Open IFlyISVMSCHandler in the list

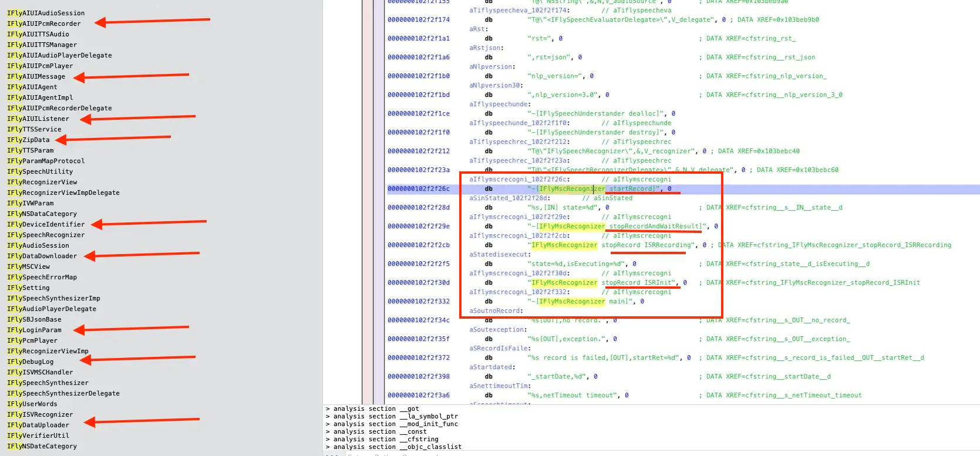coord(40,372)
